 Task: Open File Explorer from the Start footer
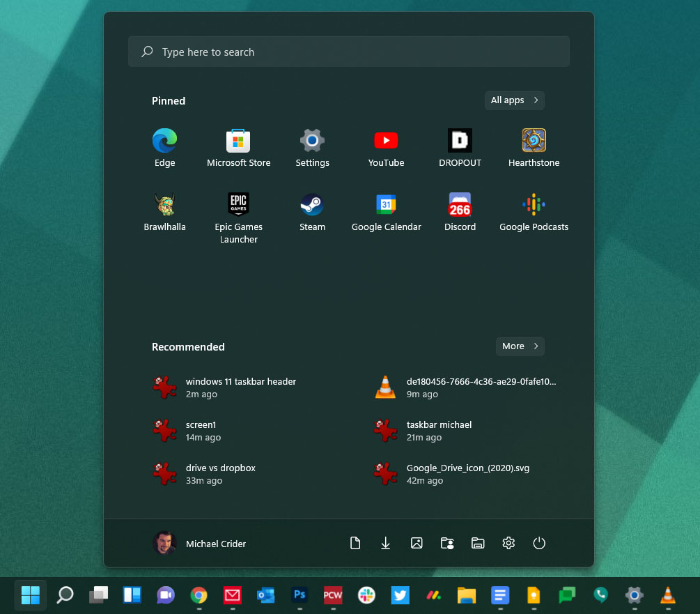click(478, 544)
